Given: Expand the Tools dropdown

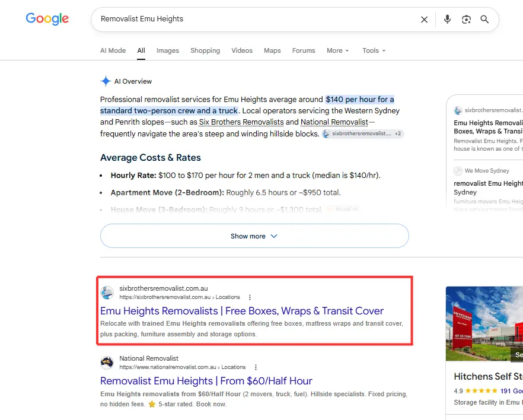Looking at the screenshot, I should [374, 50].
